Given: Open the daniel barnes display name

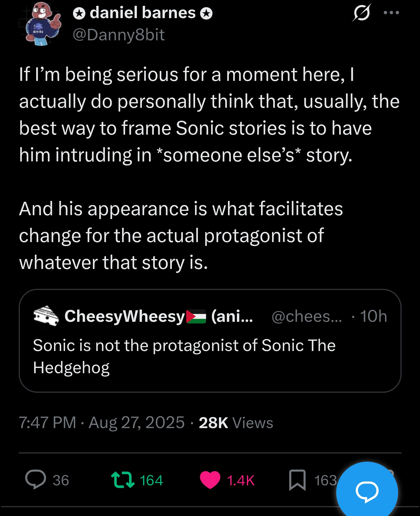Looking at the screenshot, I should (142, 13).
